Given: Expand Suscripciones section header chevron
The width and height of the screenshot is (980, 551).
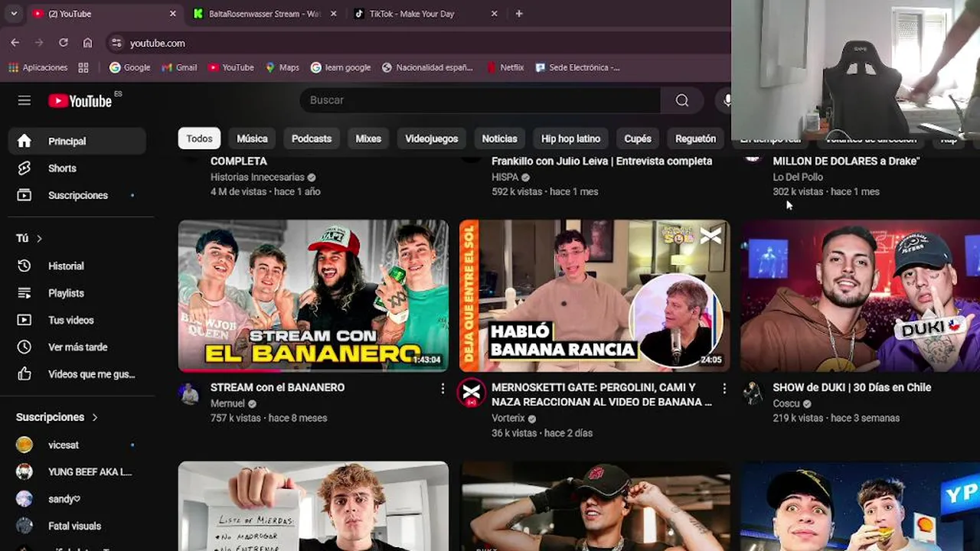Looking at the screenshot, I should [x=95, y=417].
